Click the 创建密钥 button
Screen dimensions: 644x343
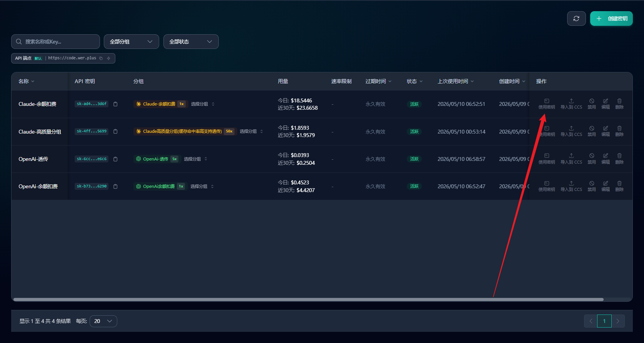(x=611, y=18)
